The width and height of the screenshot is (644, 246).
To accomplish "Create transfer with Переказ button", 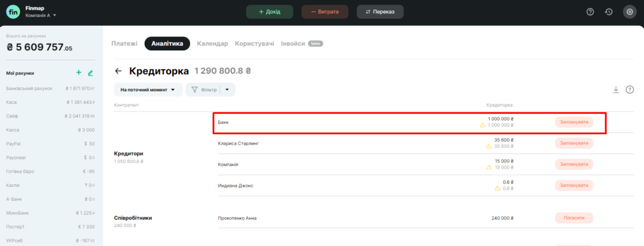I will [380, 12].
